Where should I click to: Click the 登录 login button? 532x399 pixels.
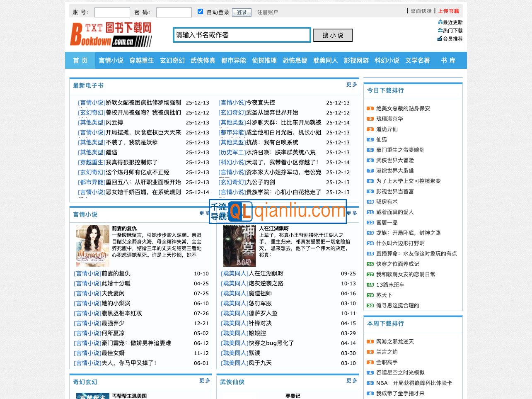click(x=242, y=12)
